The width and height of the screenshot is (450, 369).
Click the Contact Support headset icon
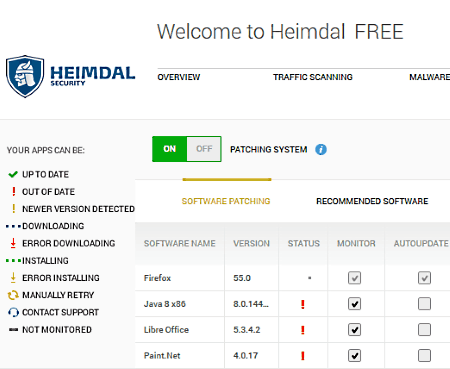click(x=13, y=312)
